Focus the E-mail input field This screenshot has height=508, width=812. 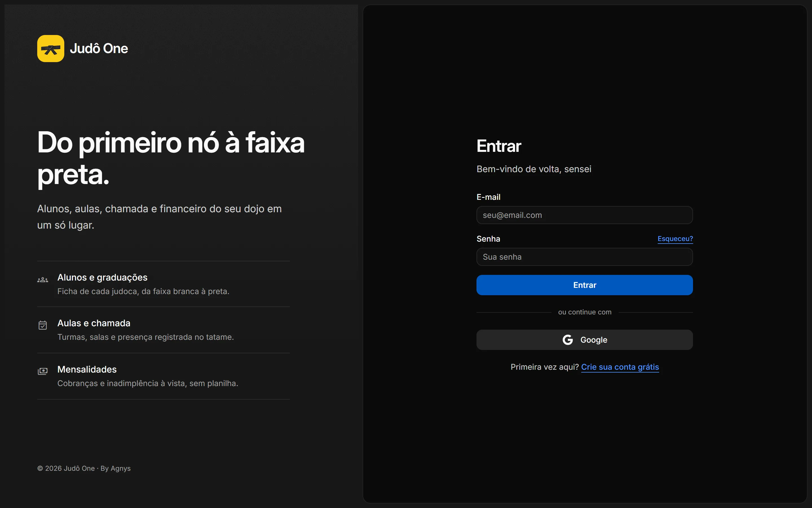pyautogui.click(x=584, y=215)
